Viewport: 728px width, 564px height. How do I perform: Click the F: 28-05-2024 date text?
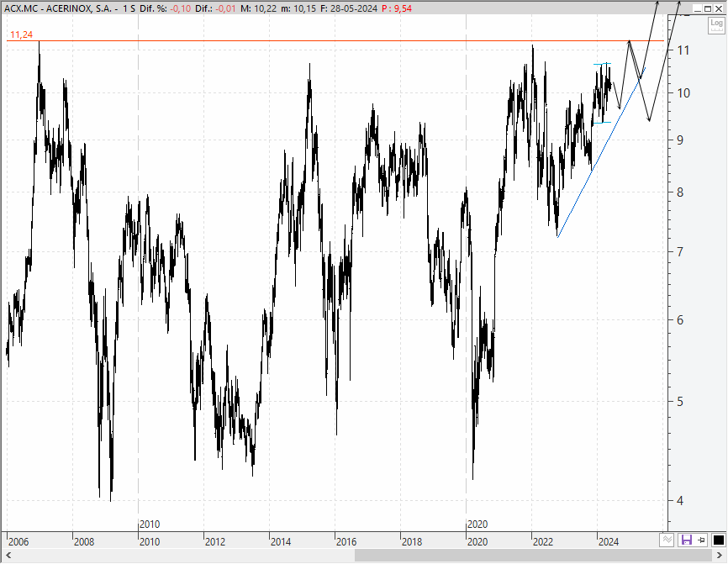[x=349, y=8]
